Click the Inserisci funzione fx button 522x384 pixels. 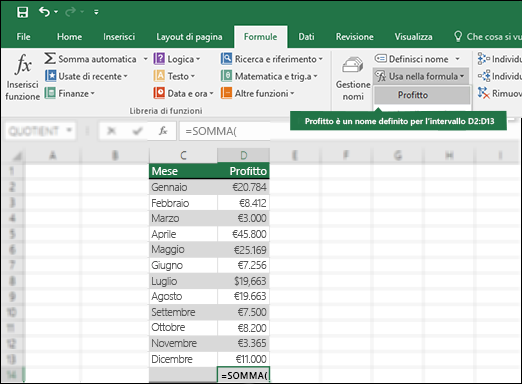click(x=23, y=77)
